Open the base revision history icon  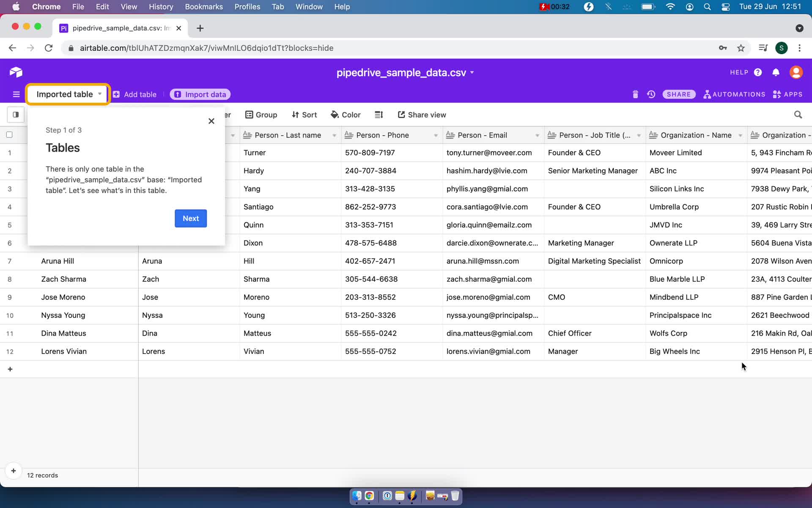651,94
